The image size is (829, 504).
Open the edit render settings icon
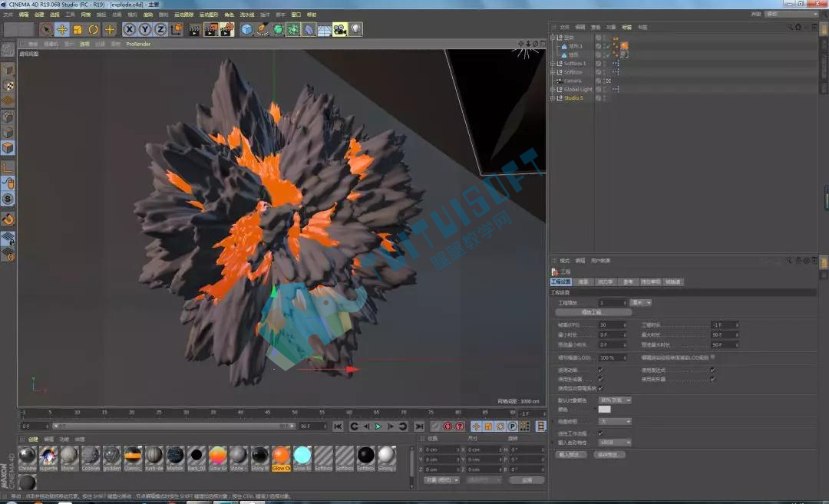point(226,30)
